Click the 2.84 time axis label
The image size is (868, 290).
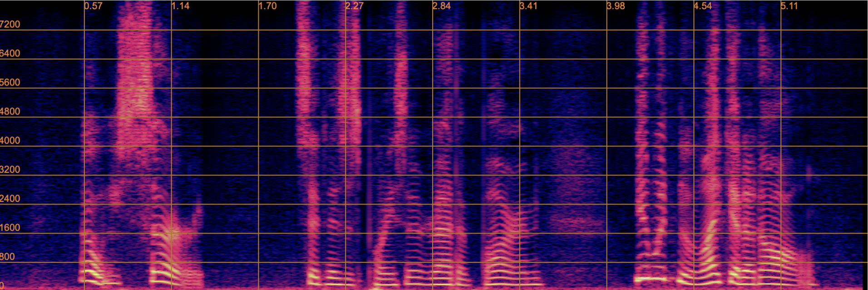coord(442,6)
